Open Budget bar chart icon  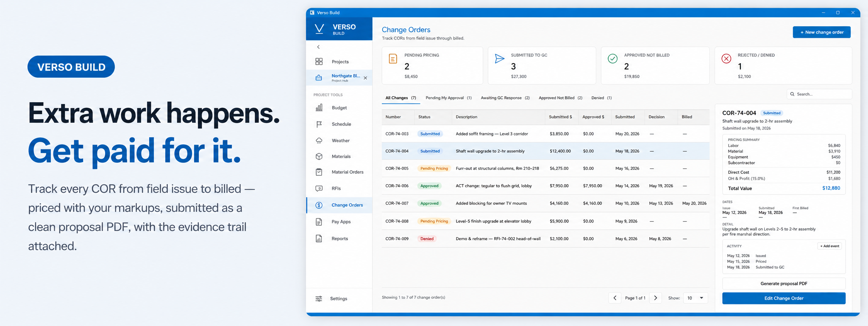click(319, 108)
